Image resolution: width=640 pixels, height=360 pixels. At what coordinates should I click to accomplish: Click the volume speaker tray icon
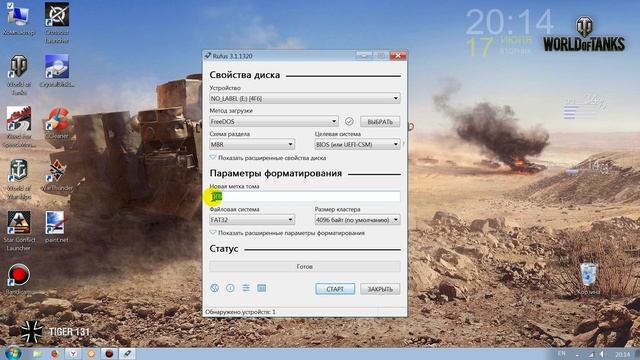[x=602, y=354]
